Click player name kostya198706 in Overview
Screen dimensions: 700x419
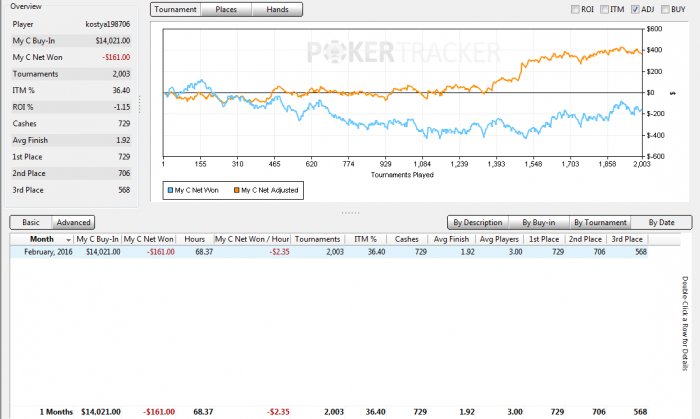tap(108, 24)
